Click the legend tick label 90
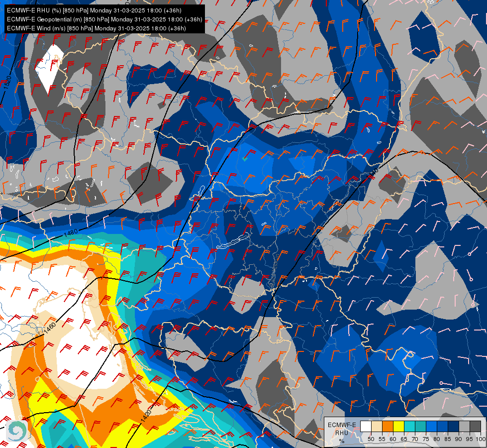487x448 pixels. (459, 439)
